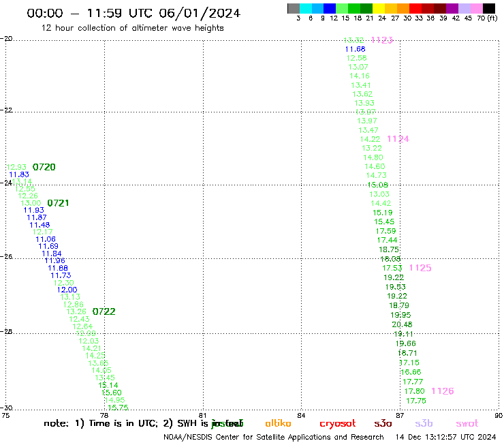This screenshot has width=504, height=443.
Task: Pick the bright red swatch in the color scale
Action: click(415, 8)
